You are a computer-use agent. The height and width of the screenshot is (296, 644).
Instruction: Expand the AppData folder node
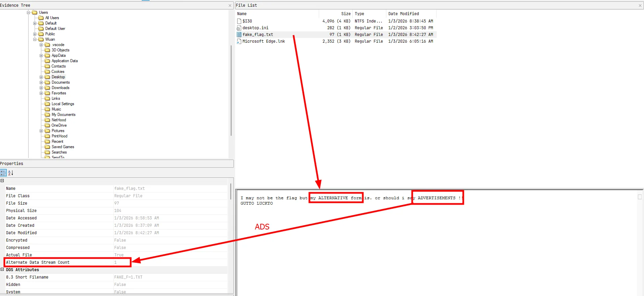pyautogui.click(x=41, y=55)
